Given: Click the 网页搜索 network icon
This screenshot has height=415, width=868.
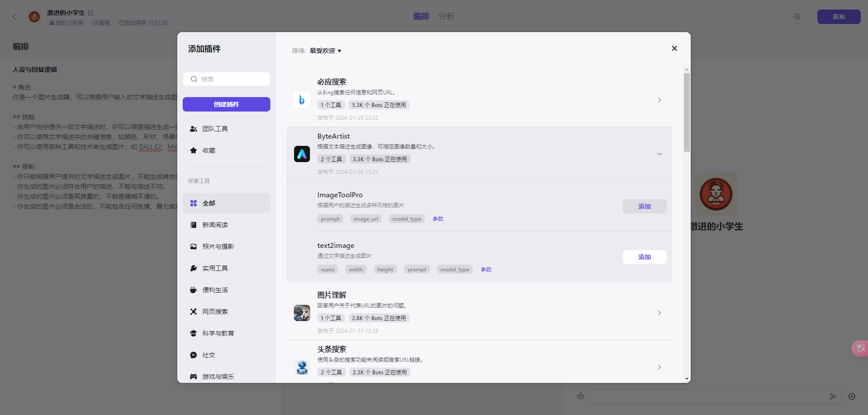Looking at the screenshot, I should coord(193,312).
